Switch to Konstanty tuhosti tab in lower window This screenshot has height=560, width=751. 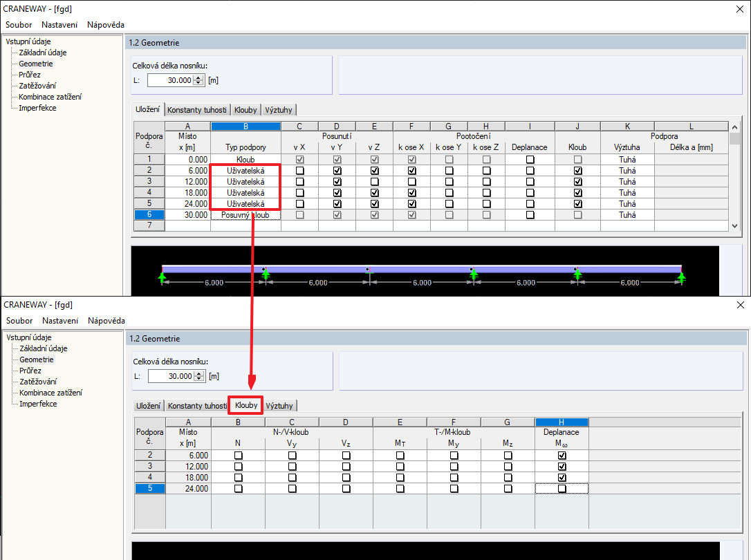197,406
